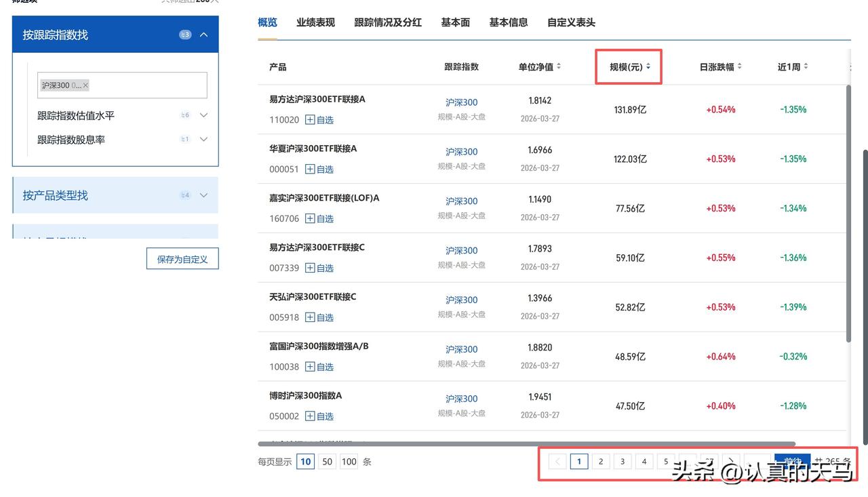Open fund 易方达沪深300ETF联接A details
The height and width of the screenshot is (497, 868).
pyautogui.click(x=317, y=99)
